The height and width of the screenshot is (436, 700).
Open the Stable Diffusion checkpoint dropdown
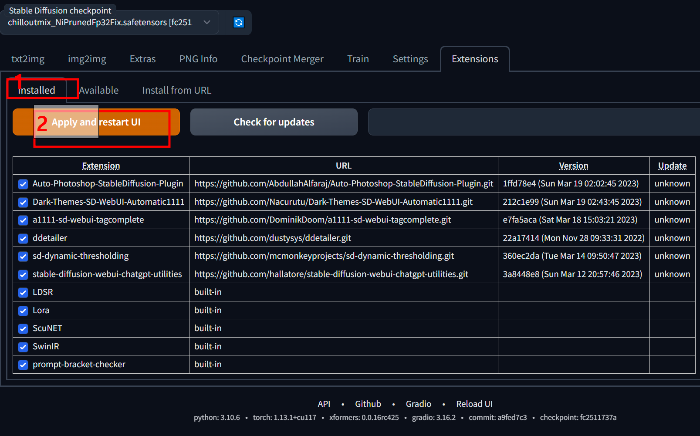[x=109, y=22]
